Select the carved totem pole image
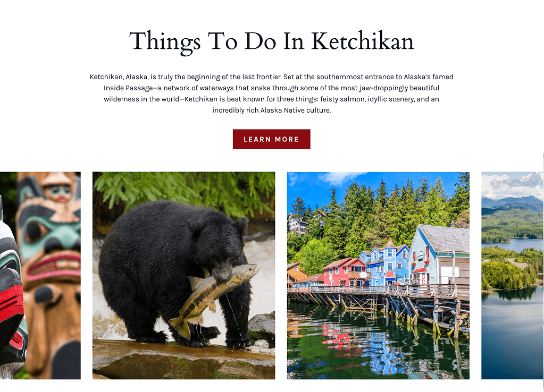This screenshot has width=544, height=392. pyautogui.click(x=40, y=276)
